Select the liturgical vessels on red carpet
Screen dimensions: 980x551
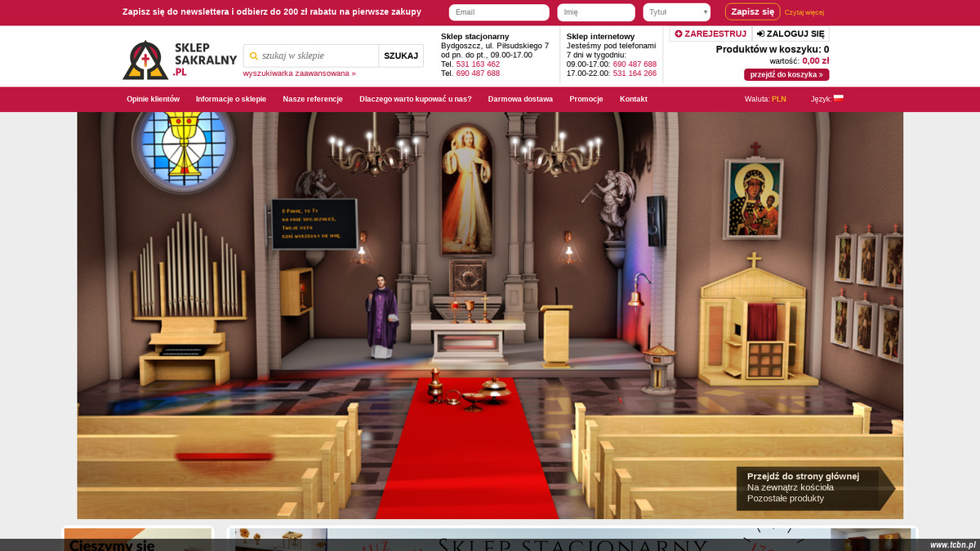[x=471, y=390]
